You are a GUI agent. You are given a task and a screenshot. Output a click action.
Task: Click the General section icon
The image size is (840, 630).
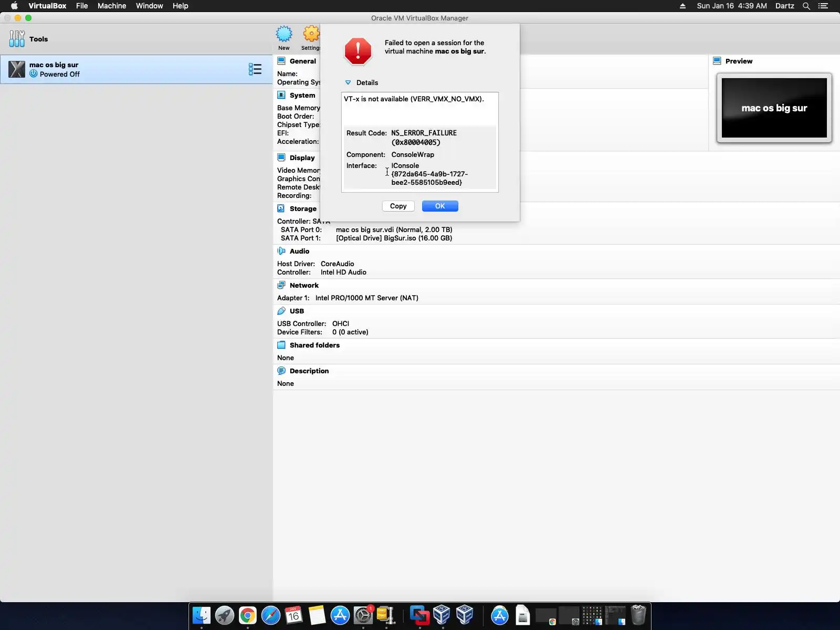coord(281,61)
